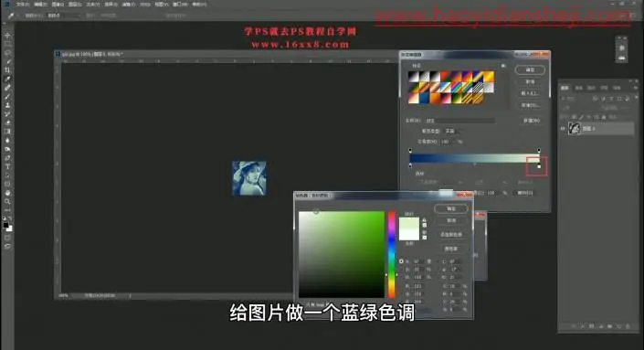Select the Hand tool
This screenshot has height=350, width=644.
[x=7, y=193]
